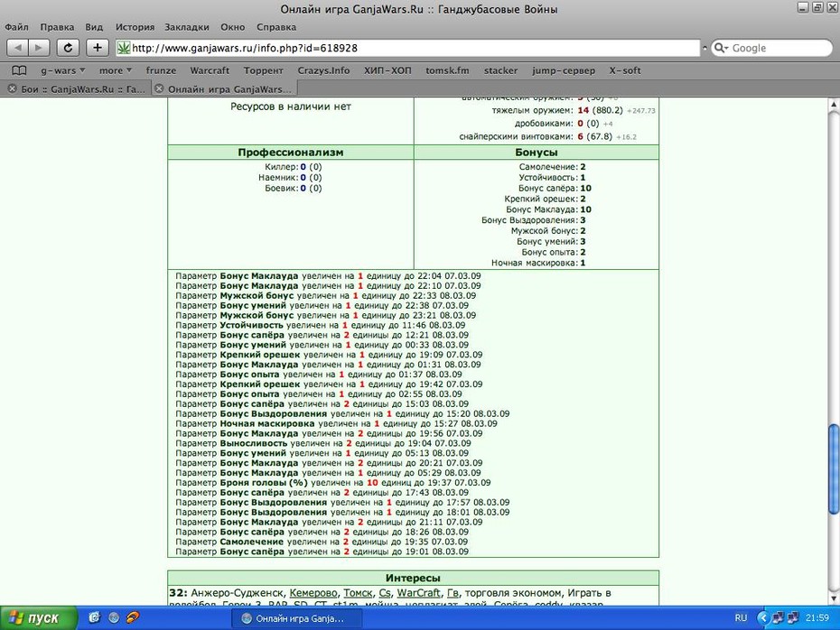Click the Броня головы (%) log line

(332, 483)
